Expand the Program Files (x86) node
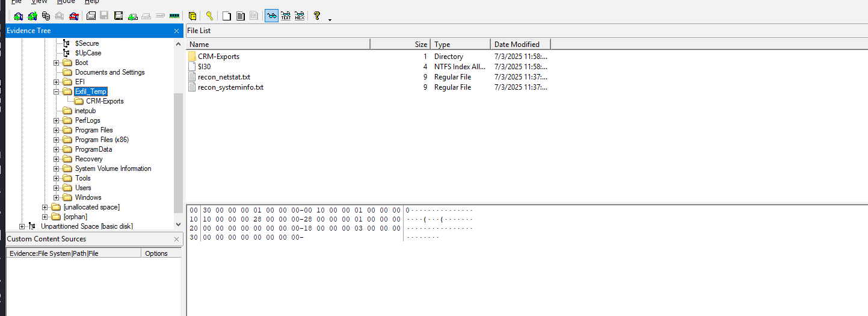868x316 pixels. tap(57, 140)
